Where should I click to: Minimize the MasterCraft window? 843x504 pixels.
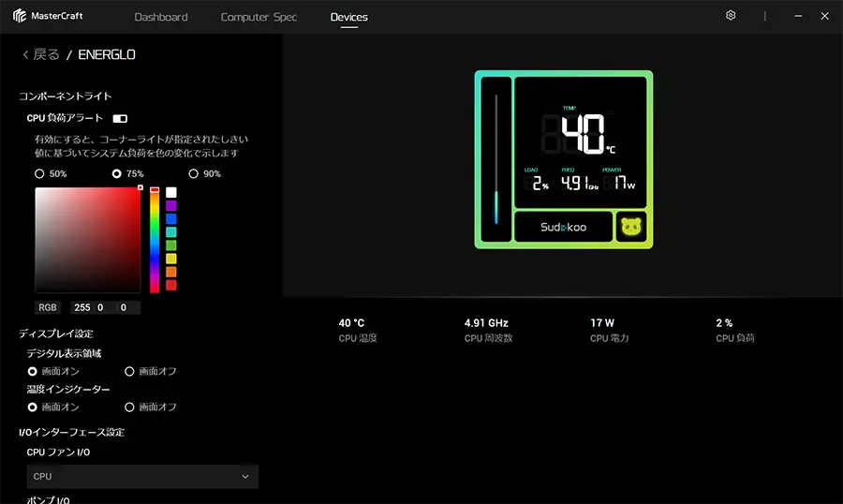798,16
